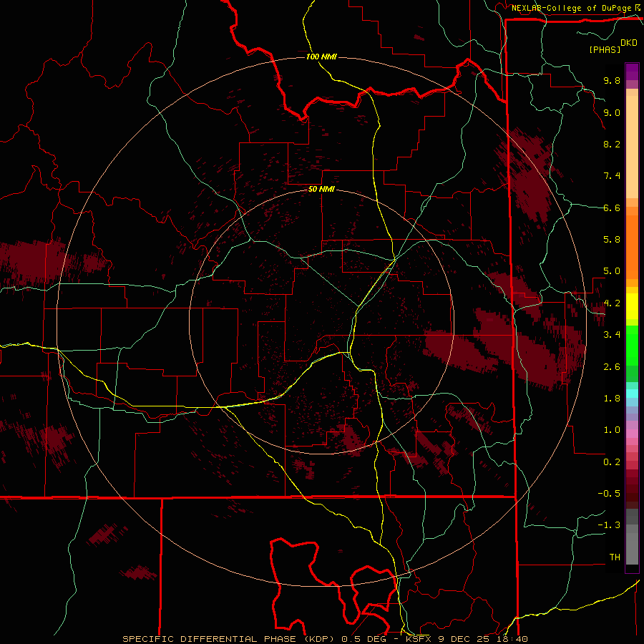Image resolution: width=644 pixels, height=644 pixels.
Task: Click the 8.2 value on the color scale
Action: (x=612, y=144)
